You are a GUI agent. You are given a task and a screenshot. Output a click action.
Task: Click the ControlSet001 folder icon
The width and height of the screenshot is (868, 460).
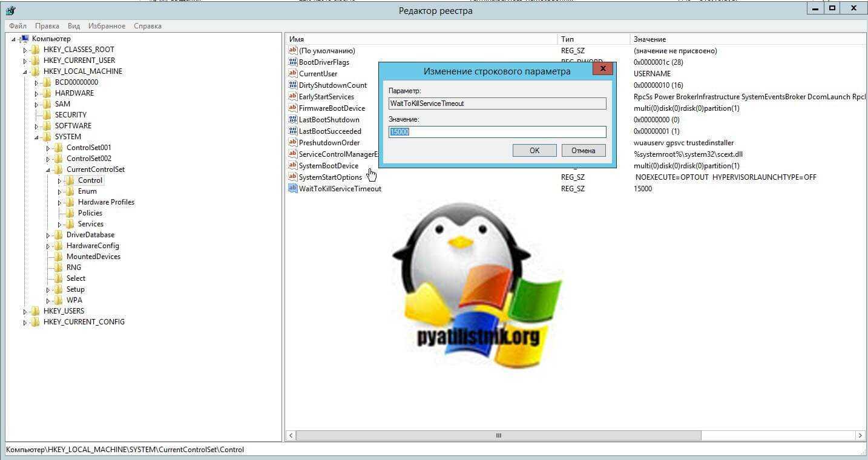(59, 148)
